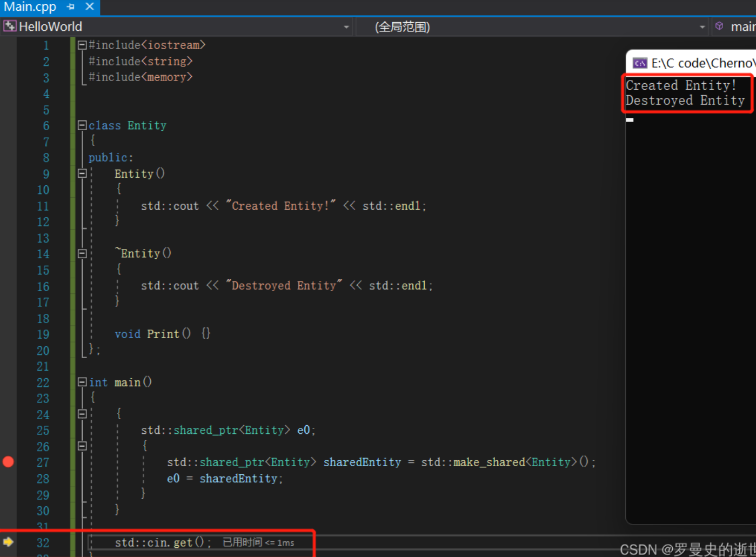Image resolution: width=756 pixels, height=557 pixels.
Task: Collapse the ~Entity() destructor at line 14
Action: click(82, 253)
